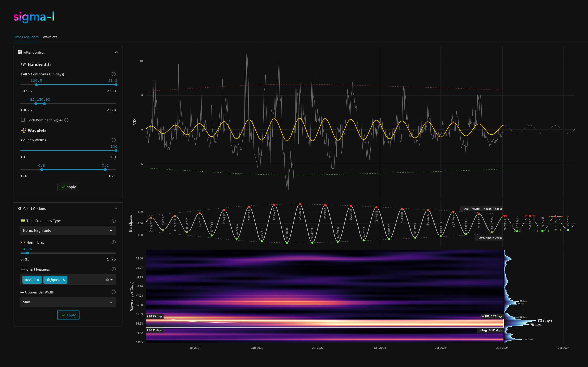Click the Avg: 77.01 days label
Image resolution: width=588 pixels, height=367 pixels.
490,330
